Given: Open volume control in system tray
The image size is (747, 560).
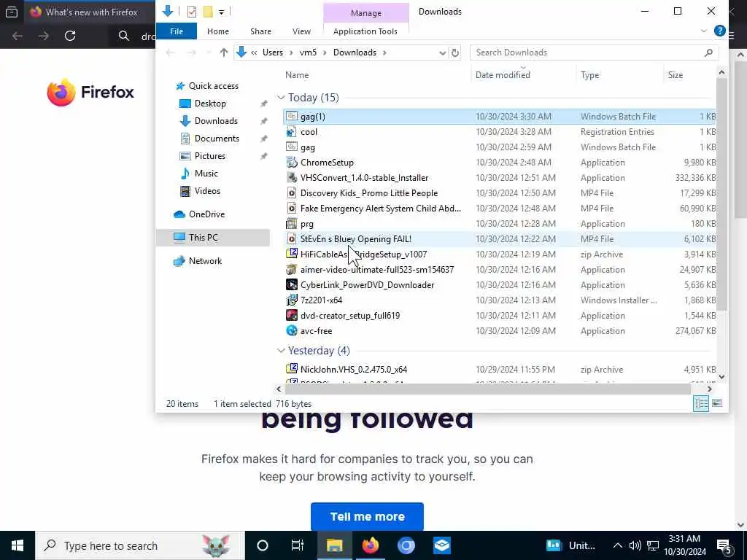Looking at the screenshot, I should (635, 545).
